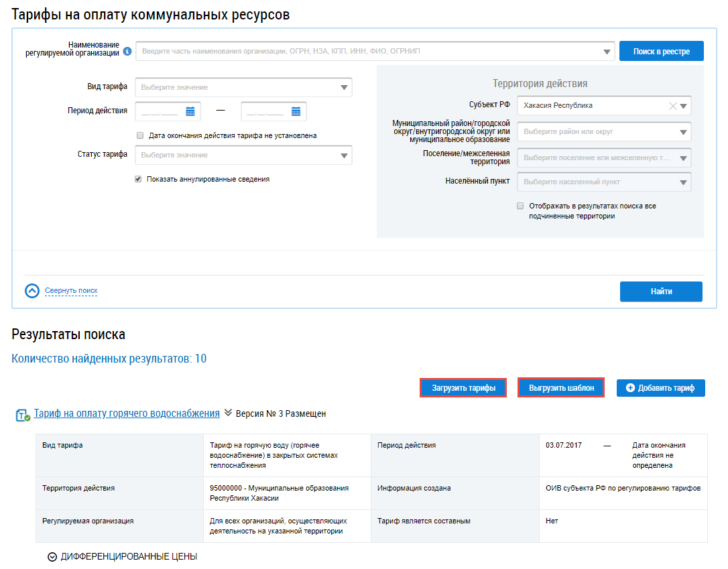728x569 pixels.
Task: Click 'Количество найденных результатов: 10' text
Action: [x=109, y=359]
